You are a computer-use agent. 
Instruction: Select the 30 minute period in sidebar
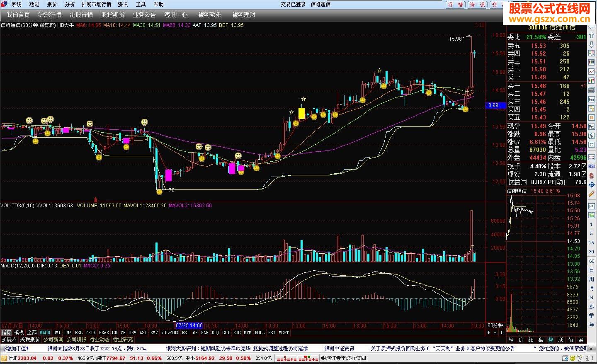pos(592,252)
